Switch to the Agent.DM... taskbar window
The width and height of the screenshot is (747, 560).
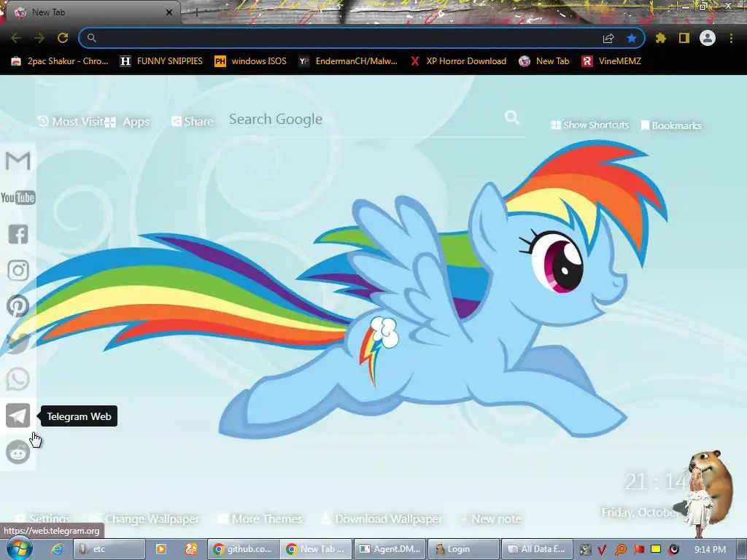click(x=390, y=549)
